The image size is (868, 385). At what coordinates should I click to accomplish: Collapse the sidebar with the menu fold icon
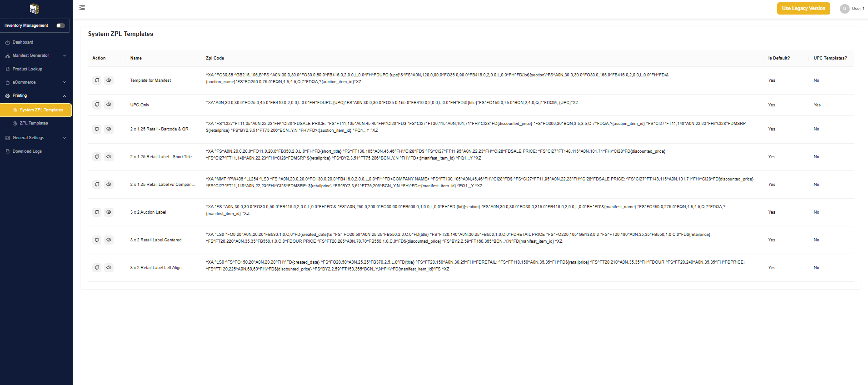tap(82, 8)
